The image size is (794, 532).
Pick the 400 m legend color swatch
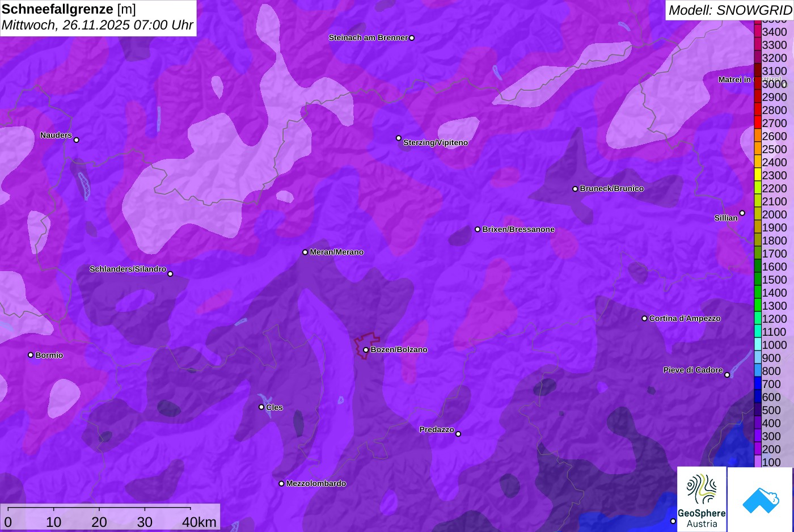[x=758, y=423]
